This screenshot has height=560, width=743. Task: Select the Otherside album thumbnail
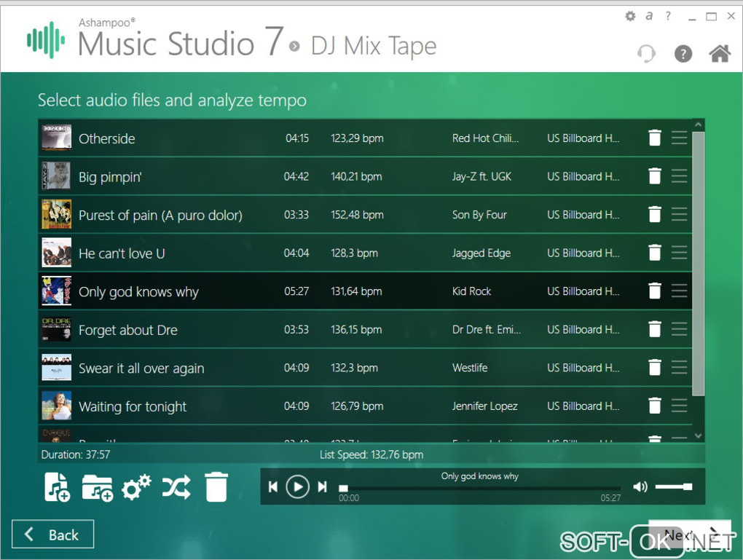pyautogui.click(x=56, y=138)
